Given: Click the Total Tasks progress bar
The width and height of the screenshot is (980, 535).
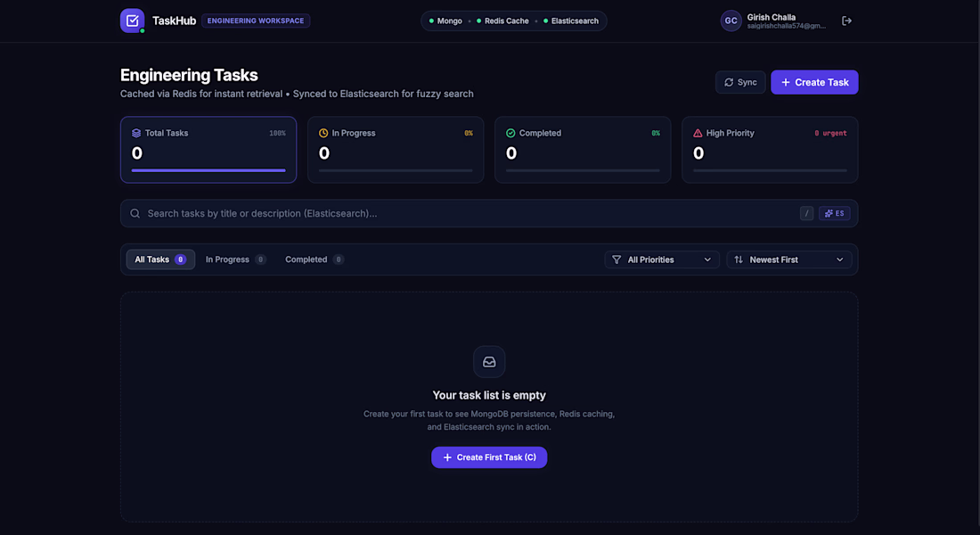Looking at the screenshot, I should 208,170.
